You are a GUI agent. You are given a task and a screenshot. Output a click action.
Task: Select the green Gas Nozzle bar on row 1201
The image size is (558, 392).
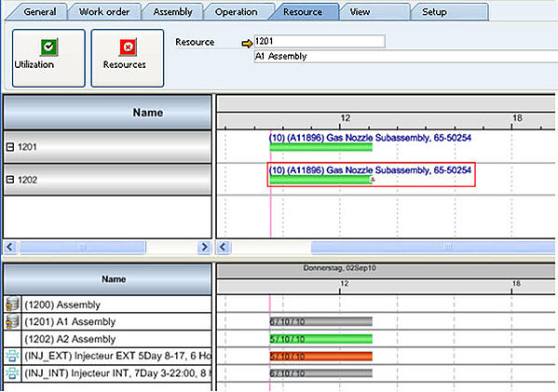pos(321,147)
